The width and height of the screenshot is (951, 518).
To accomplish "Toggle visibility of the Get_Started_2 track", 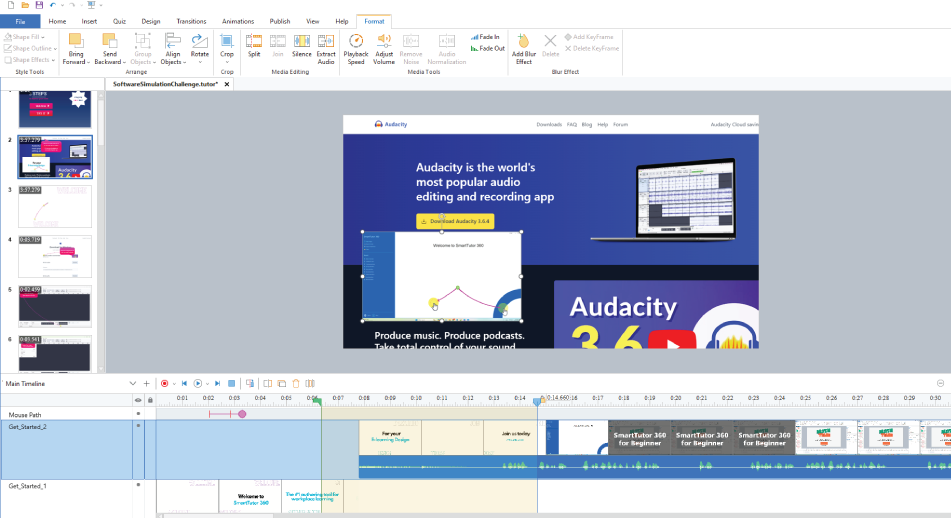I will 138,426.
